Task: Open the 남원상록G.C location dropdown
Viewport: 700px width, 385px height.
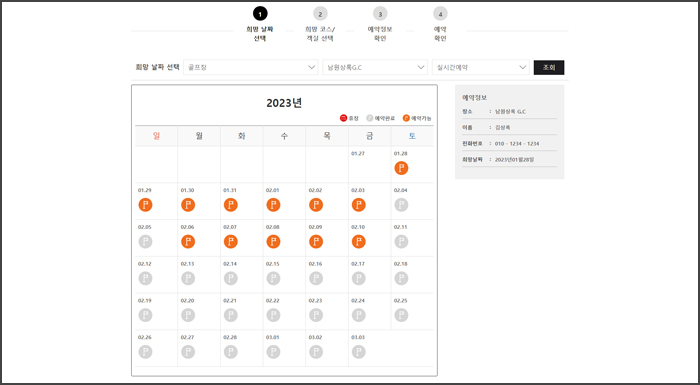Action: 375,67
